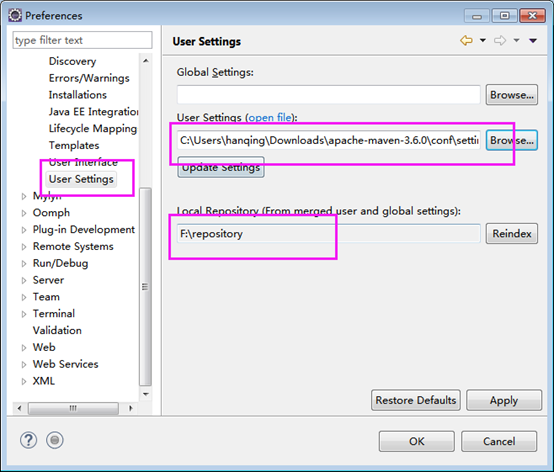Click the help question mark icon
The height and width of the screenshot is (472, 554).
coord(28,440)
